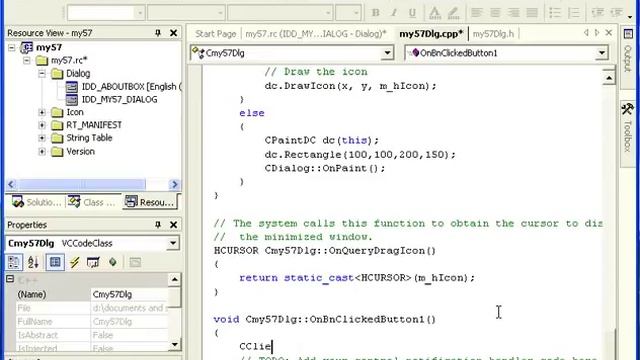Open the OnBnClickedButton1 function dropdown
Screen dimensions: 640x360
602,53
